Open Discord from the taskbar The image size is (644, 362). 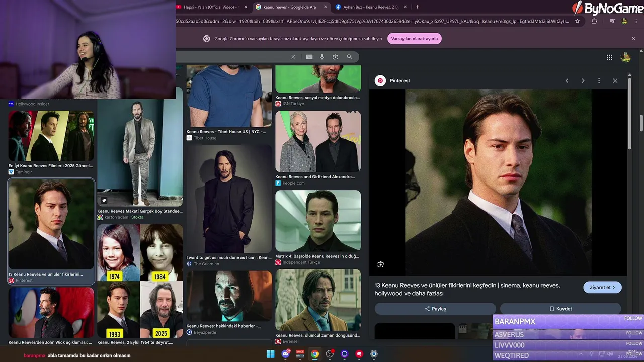(x=285, y=354)
